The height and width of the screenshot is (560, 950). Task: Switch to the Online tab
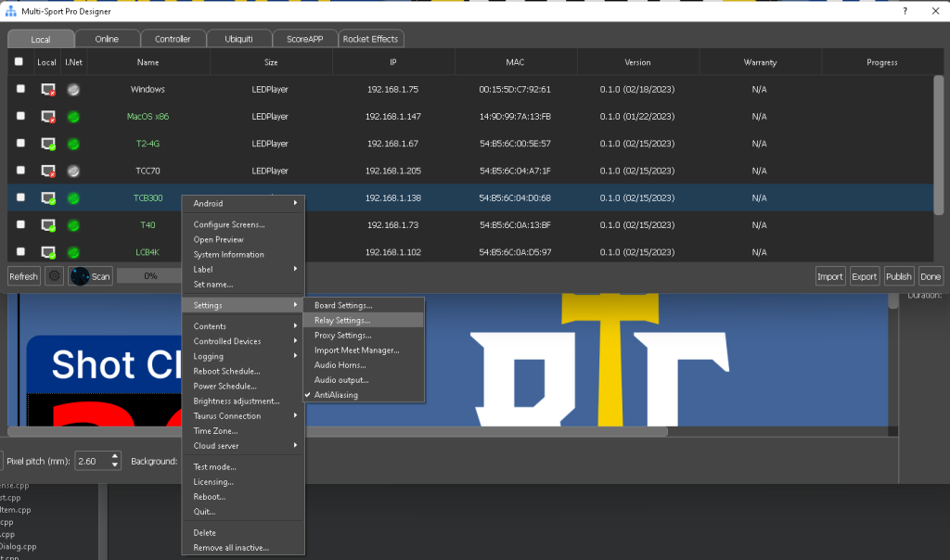(x=108, y=39)
